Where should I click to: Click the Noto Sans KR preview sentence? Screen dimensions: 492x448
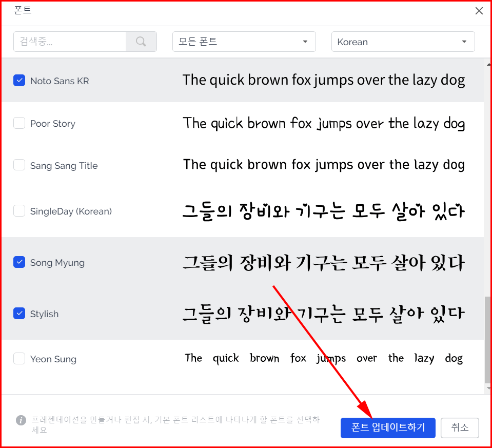click(x=324, y=81)
